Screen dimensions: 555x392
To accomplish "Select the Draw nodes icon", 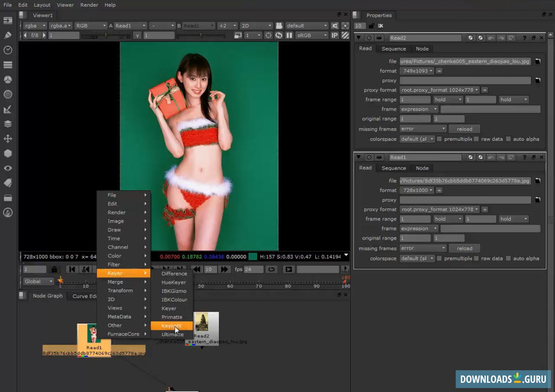I will click(8, 35).
